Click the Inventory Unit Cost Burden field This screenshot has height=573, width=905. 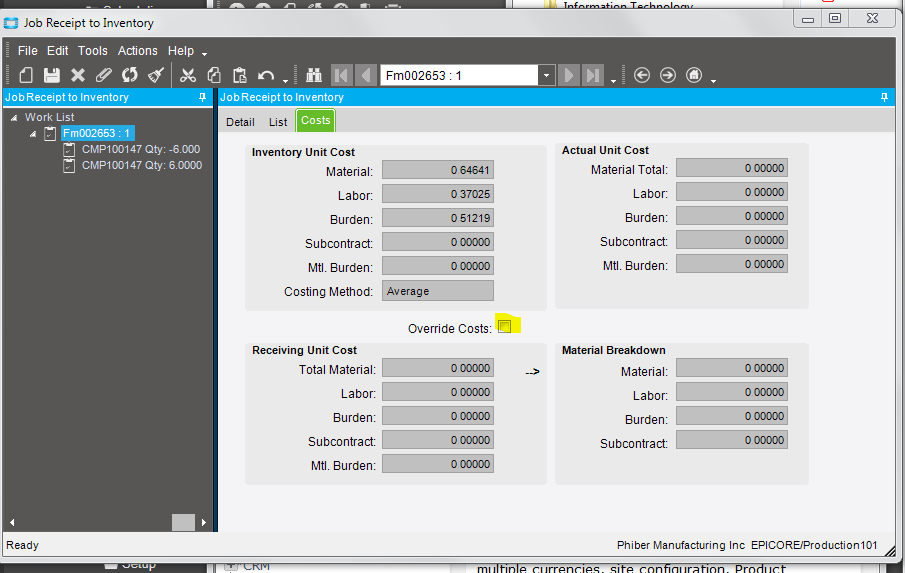coord(437,218)
